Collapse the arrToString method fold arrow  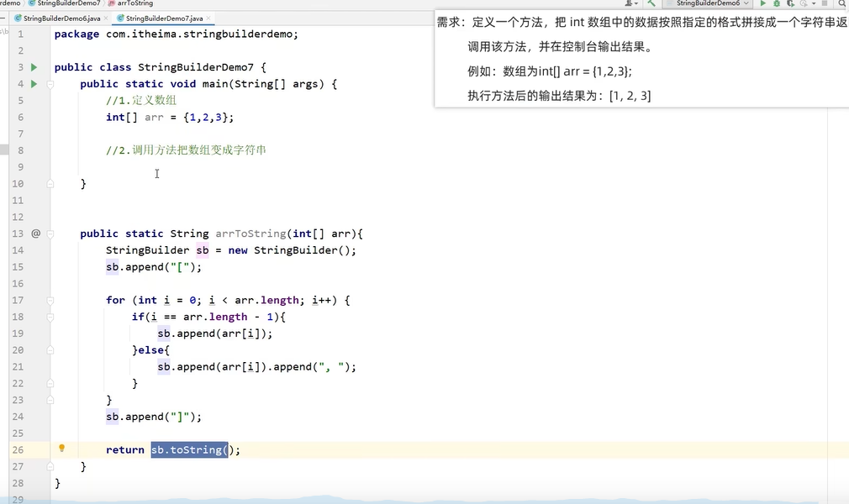coord(49,234)
